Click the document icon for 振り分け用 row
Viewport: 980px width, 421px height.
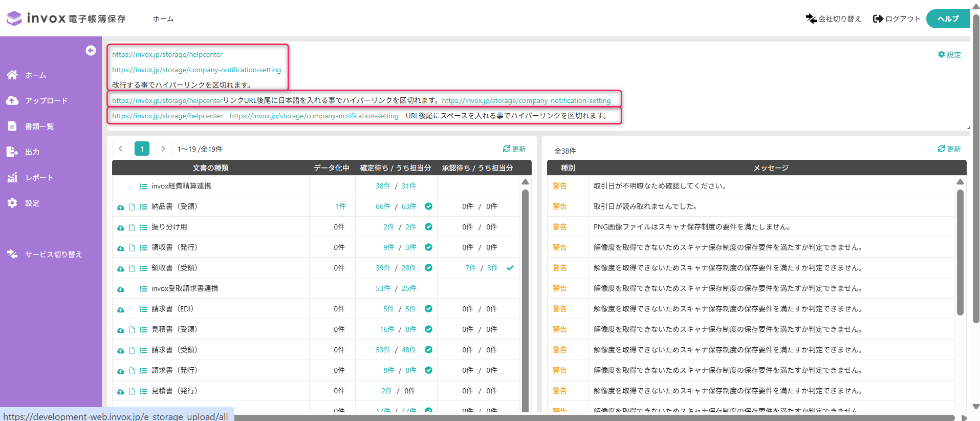132,227
